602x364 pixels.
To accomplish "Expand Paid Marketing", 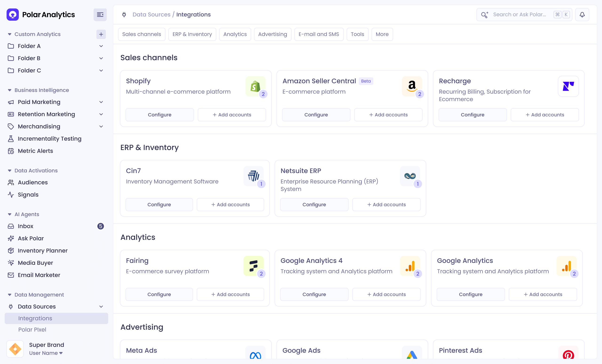I will point(101,102).
